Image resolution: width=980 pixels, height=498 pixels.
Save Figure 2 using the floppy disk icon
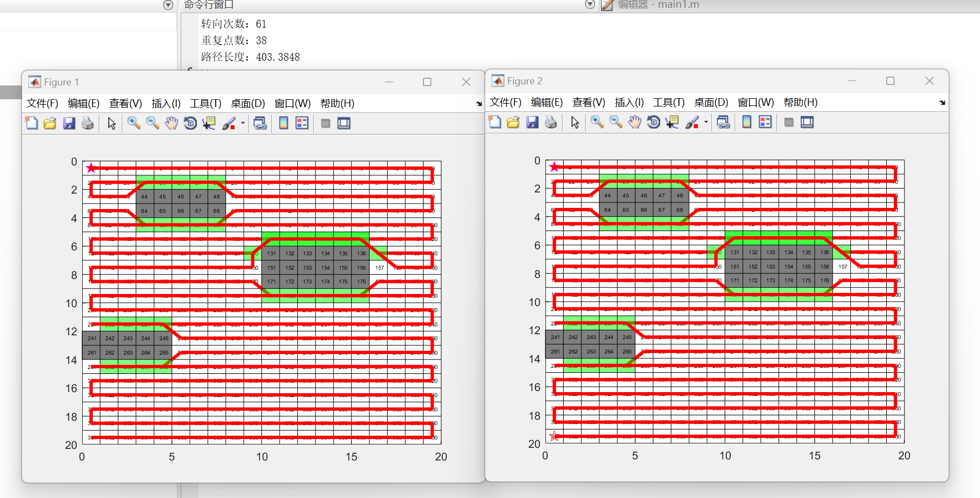tap(532, 122)
